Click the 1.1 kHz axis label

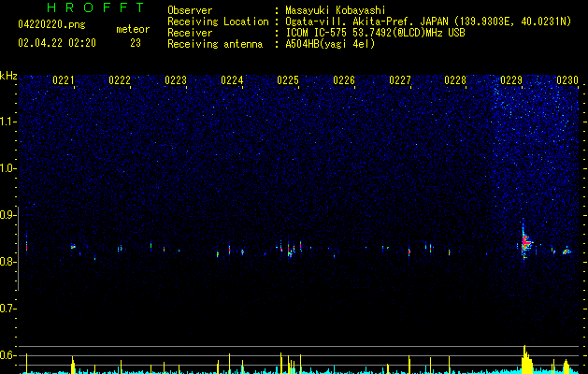[8, 122]
